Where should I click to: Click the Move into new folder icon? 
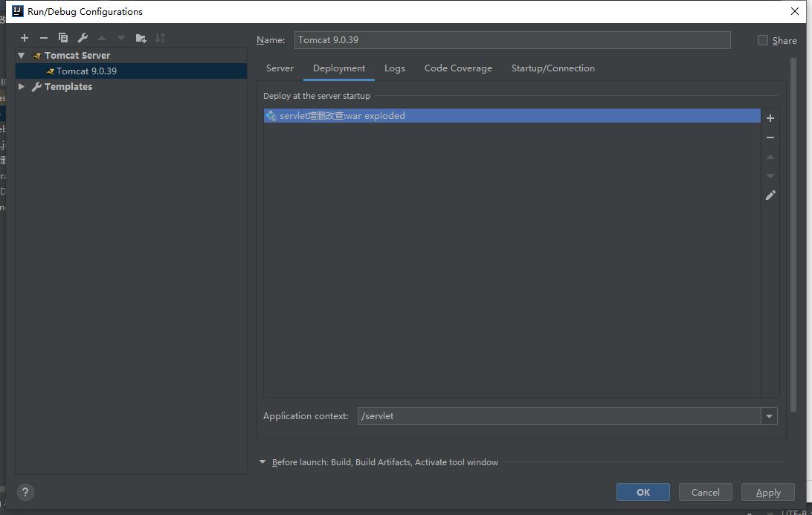click(x=141, y=38)
